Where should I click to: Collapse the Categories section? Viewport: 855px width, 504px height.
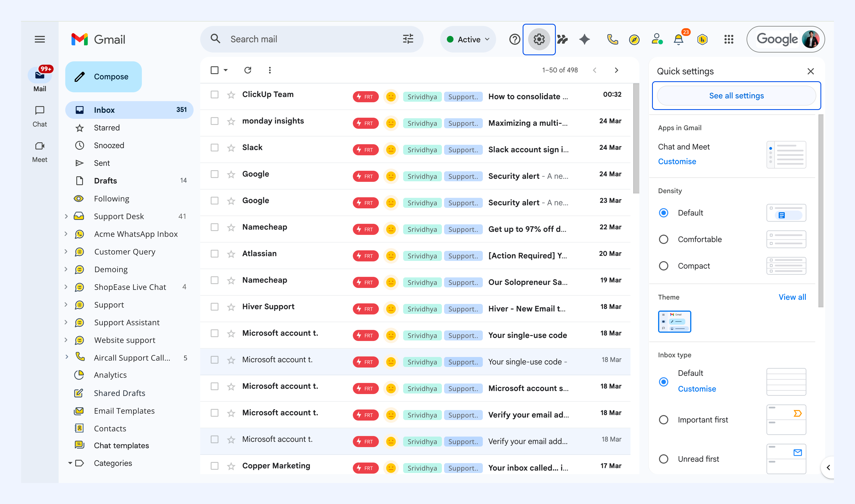click(x=70, y=463)
